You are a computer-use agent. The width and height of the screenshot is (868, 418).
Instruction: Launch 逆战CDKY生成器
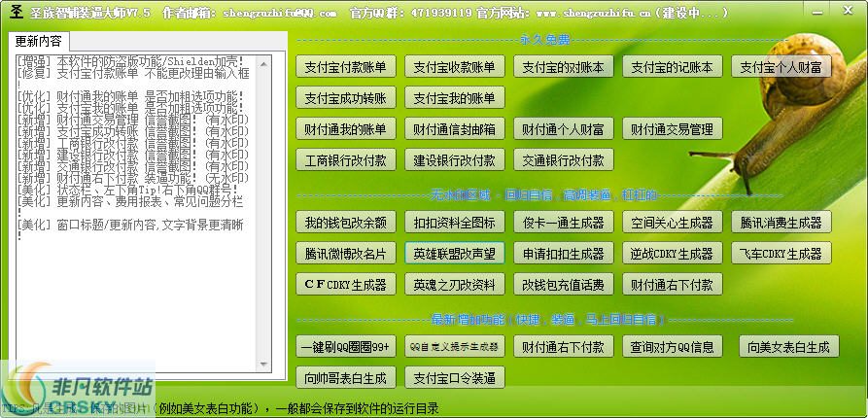[673, 253]
